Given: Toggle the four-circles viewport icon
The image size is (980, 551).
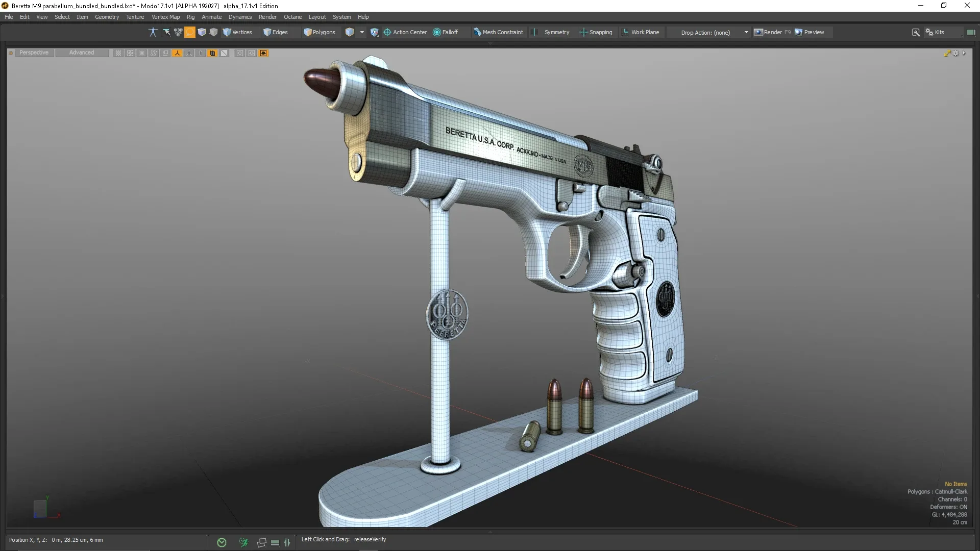Looking at the screenshot, I should (130, 53).
